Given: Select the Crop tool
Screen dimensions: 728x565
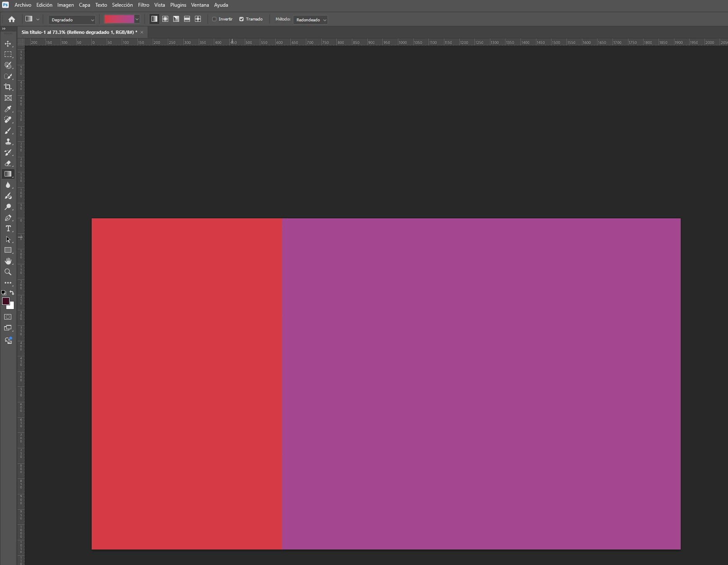Looking at the screenshot, I should (x=8, y=87).
